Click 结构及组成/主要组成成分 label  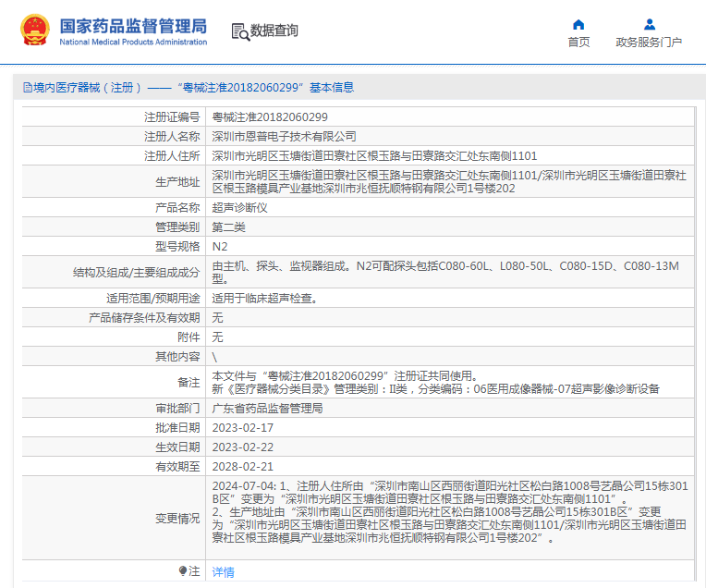[x=137, y=273]
